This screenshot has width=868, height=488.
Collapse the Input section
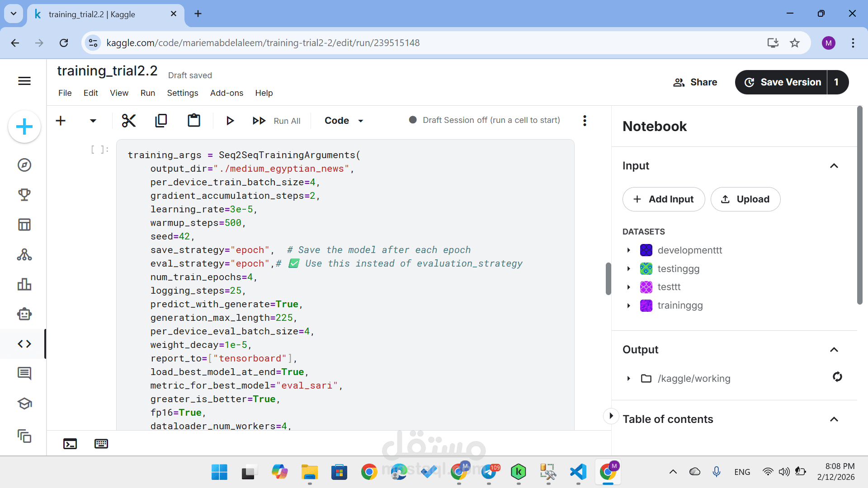click(834, 166)
